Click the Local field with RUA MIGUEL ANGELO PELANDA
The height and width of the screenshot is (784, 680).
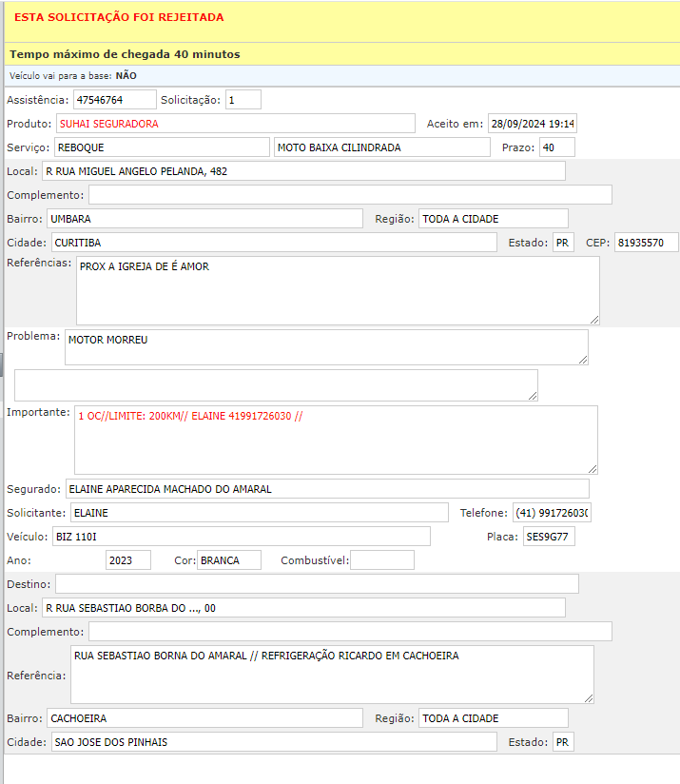[x=302, y=171]
